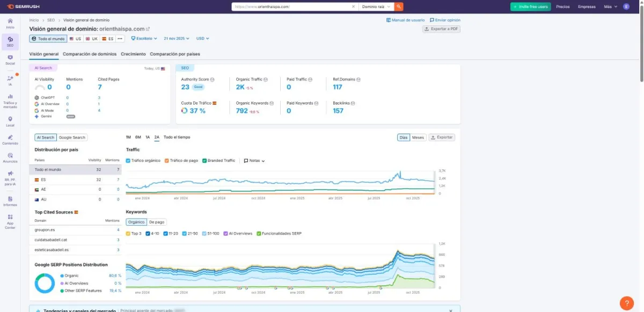The image size is (644, 312).
Task: Select the 1M time range
Action: [128, 137]
